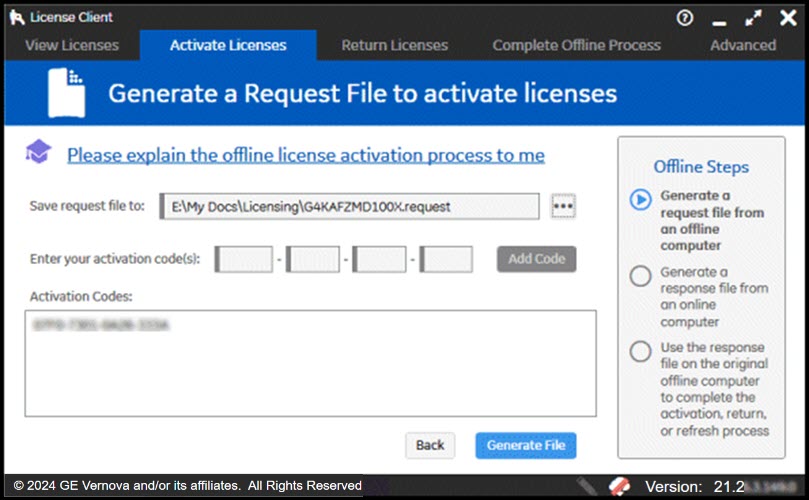Select the 'Use the response file' step indicator

641,351
